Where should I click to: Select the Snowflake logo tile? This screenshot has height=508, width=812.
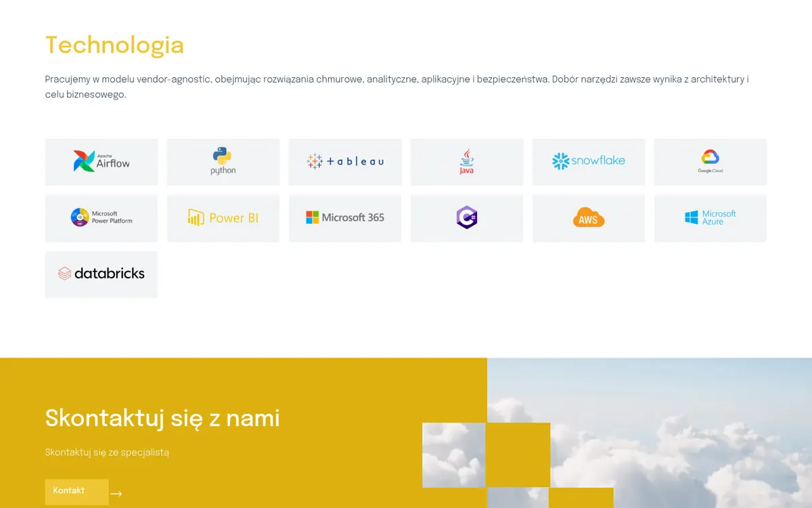tap(589, 162)
